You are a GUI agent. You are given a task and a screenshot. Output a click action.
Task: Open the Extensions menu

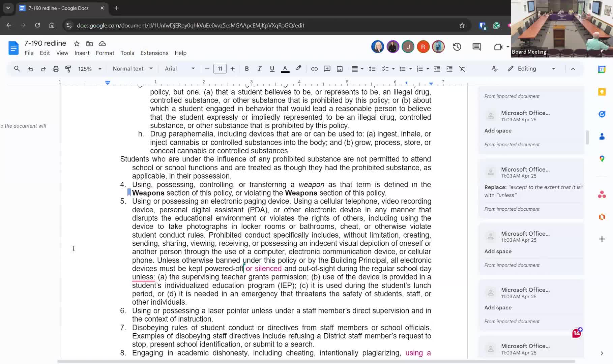tap(154, 53)
